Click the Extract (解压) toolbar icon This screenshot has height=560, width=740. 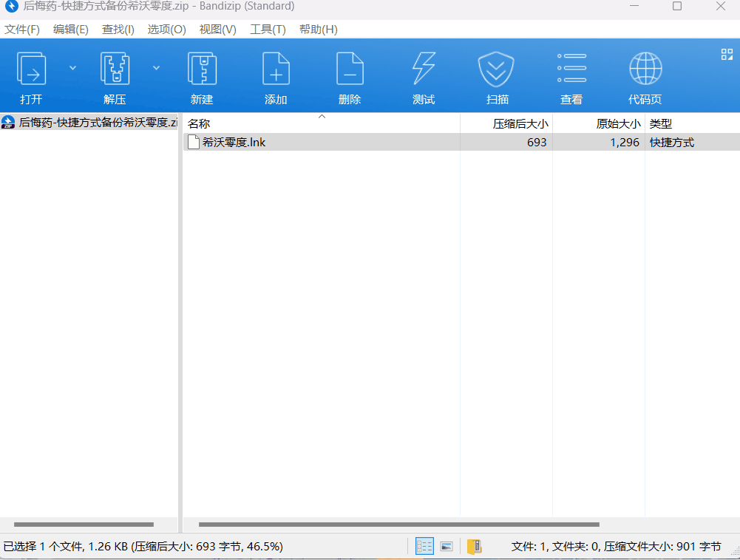click(115, 69)
